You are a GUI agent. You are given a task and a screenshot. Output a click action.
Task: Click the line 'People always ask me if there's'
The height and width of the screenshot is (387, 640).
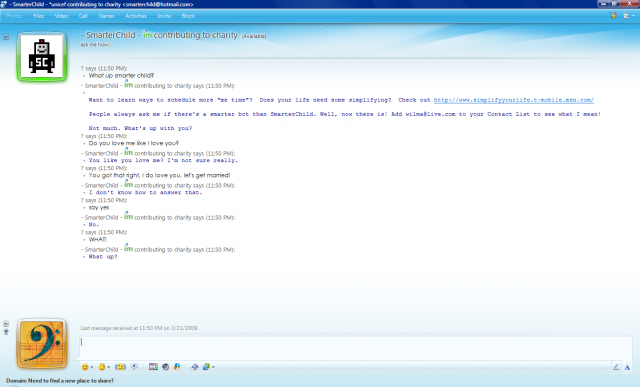pos(344,114)
